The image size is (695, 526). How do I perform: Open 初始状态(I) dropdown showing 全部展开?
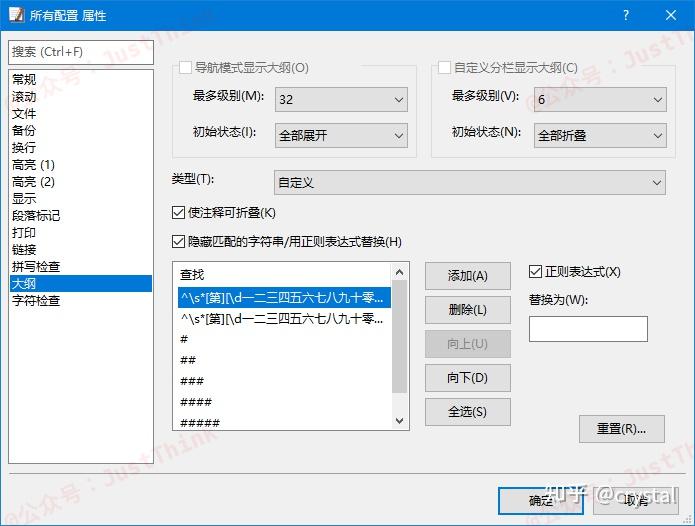click(x=341, y=136)
